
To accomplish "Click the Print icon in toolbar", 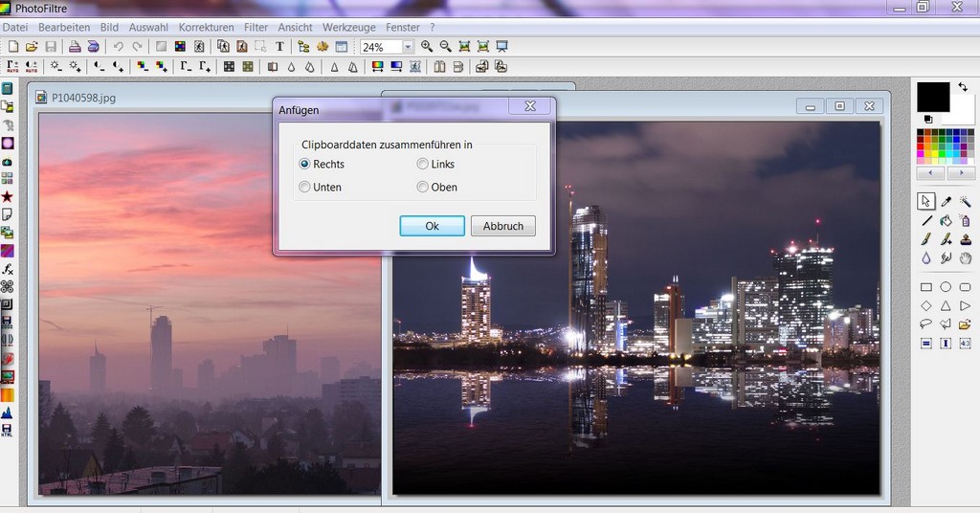I will [x=75, y=46].
